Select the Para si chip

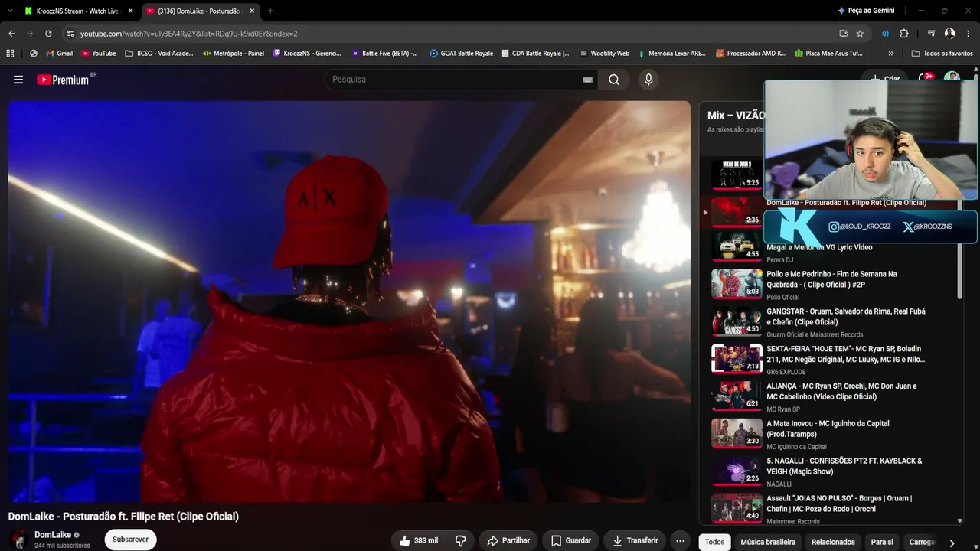(882, 542)
